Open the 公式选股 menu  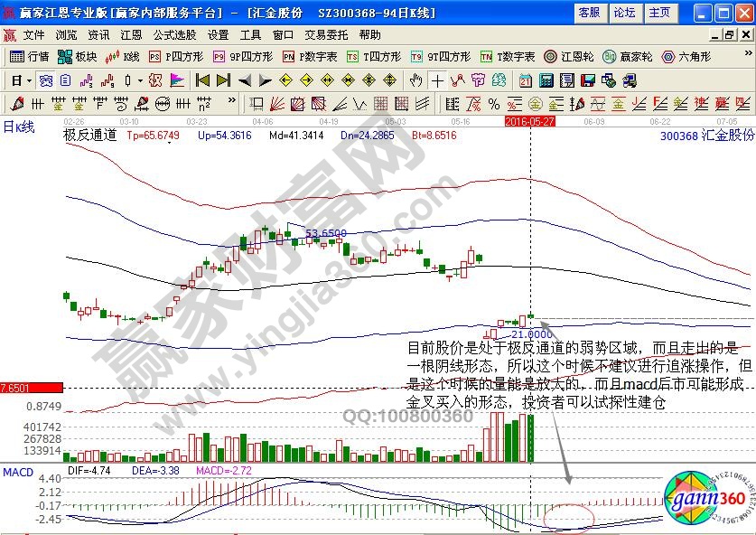[x=174, y=34]
